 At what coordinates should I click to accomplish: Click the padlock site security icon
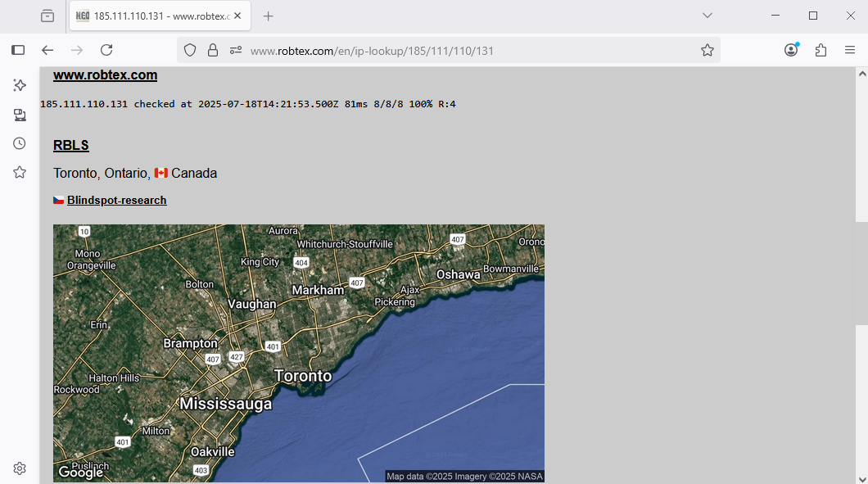point(213,50)
